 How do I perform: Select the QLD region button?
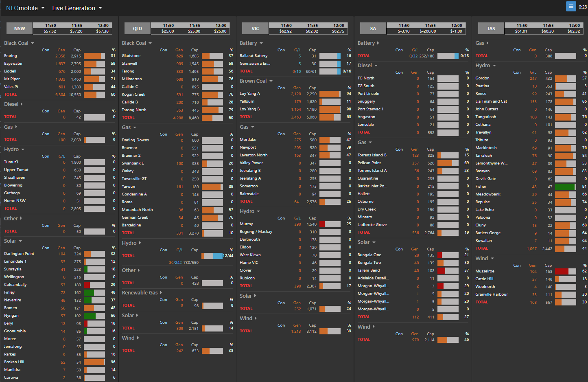tap(138, 29)
